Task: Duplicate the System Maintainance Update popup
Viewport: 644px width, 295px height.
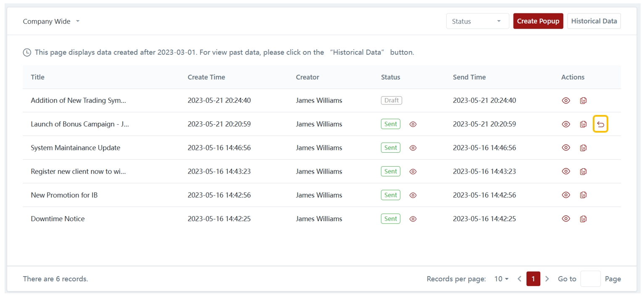Action: click(x=583, y=148)
